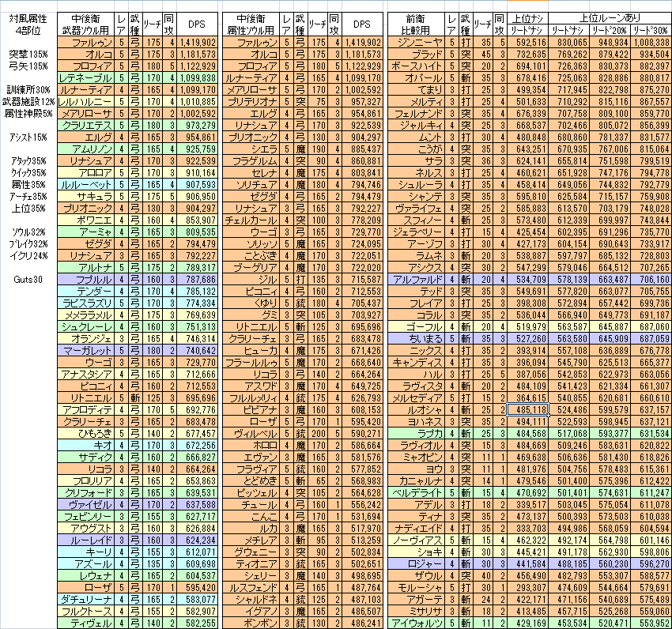
Task: Select the 対風属性 4部位 label cell
Action: click(28, 24)
